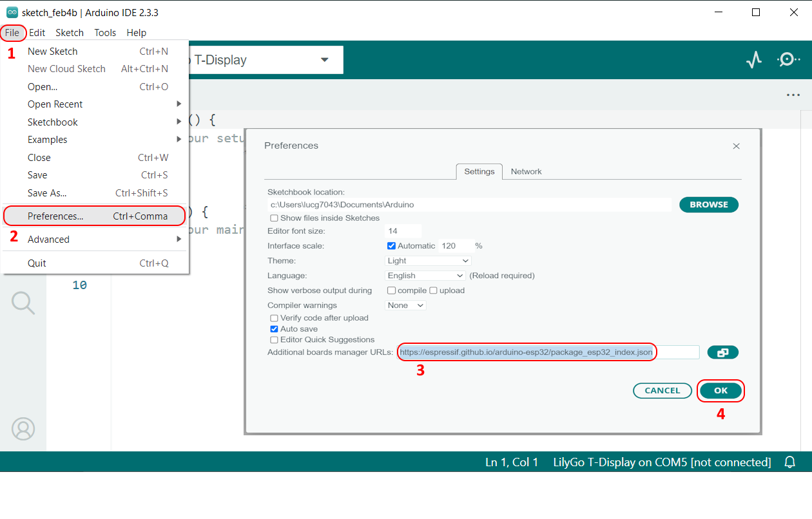Click the three-dot more options icon

point(793,95)
